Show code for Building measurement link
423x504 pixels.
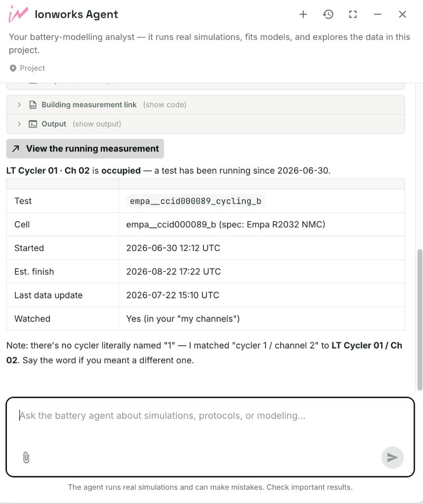tap(164, 105)
